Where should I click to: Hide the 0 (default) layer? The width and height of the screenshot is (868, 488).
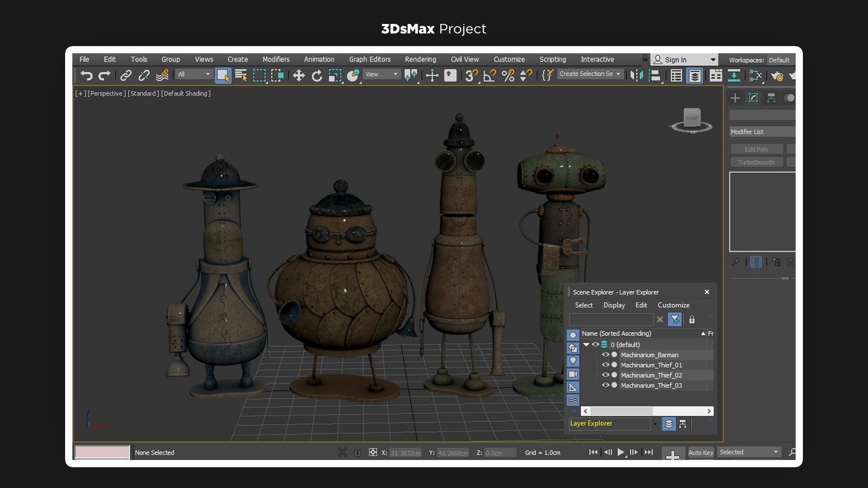pos(595,344)
